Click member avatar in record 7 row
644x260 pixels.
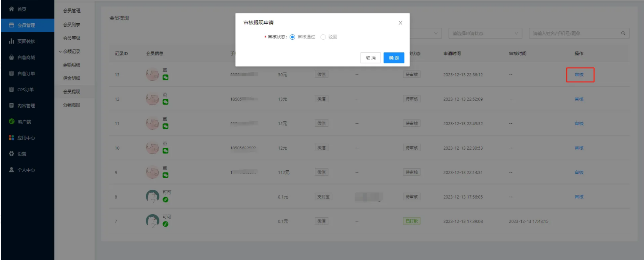click(x=152, y=221)
